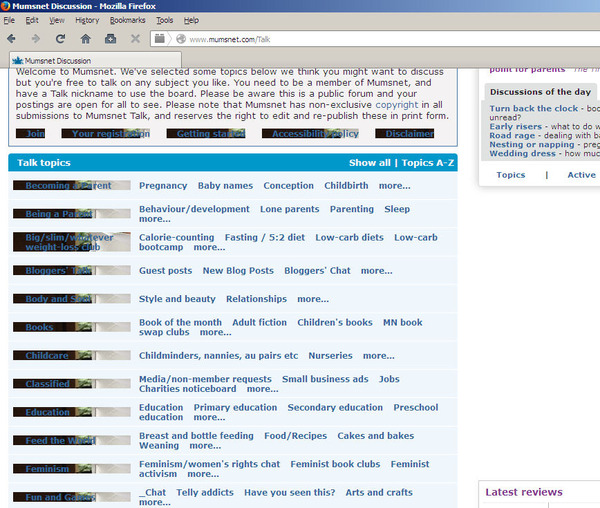This screenshot has width=600, height=508.
Task: Expand more... in the Books row
Action: (x=215, y=332)
